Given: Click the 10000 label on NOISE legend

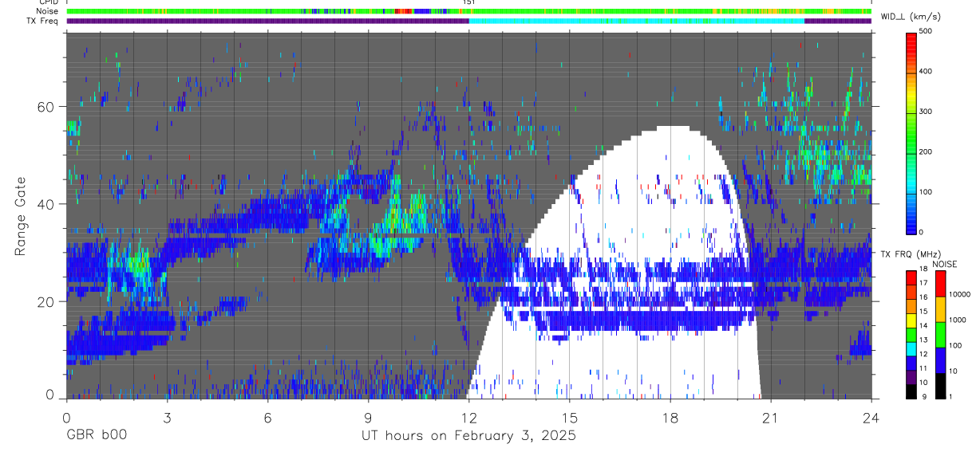Looking at the screenshot, I should (x=960, y=294).
